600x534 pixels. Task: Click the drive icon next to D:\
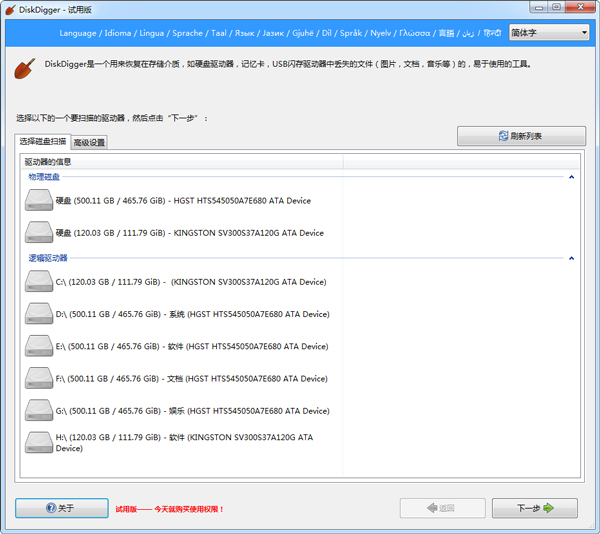pyautogui.click(x=39, y=313)
